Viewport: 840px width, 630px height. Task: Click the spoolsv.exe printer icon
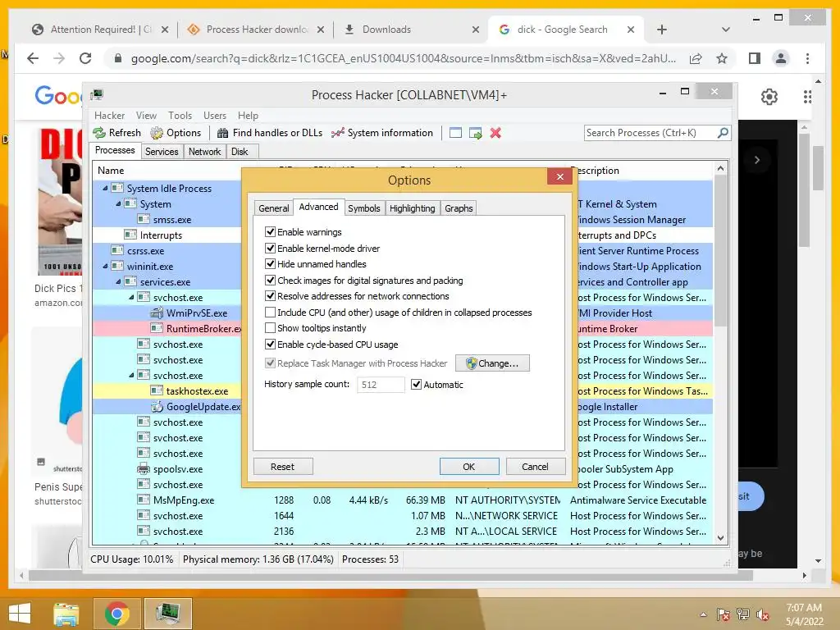point(144,468)
